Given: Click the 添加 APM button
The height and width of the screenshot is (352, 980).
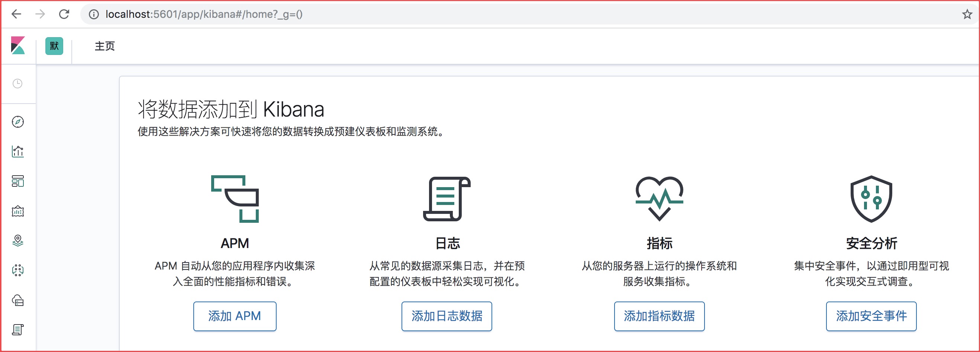Looking at the screenshot, I should (235, 316).
